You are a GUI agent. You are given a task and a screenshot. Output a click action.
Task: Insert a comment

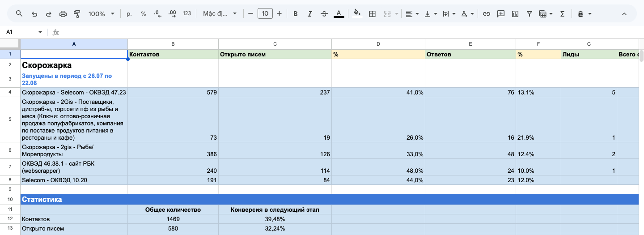click(x=501, y=14)
